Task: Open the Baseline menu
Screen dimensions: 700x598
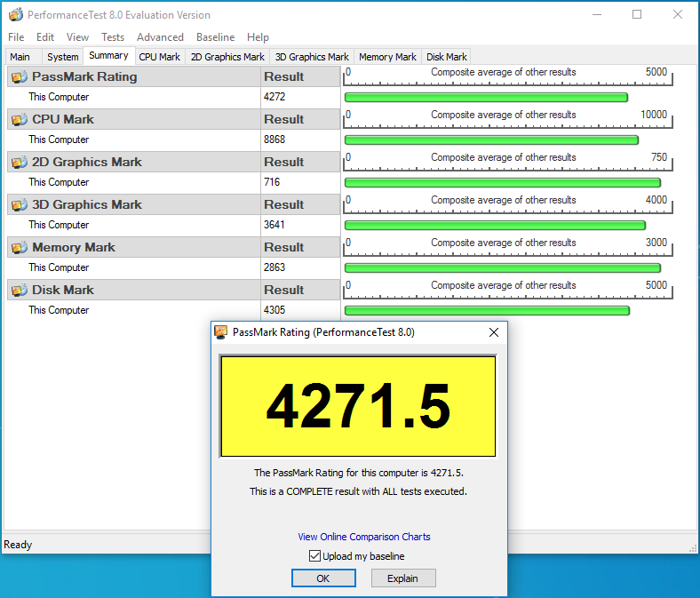Action: point(216,37)
